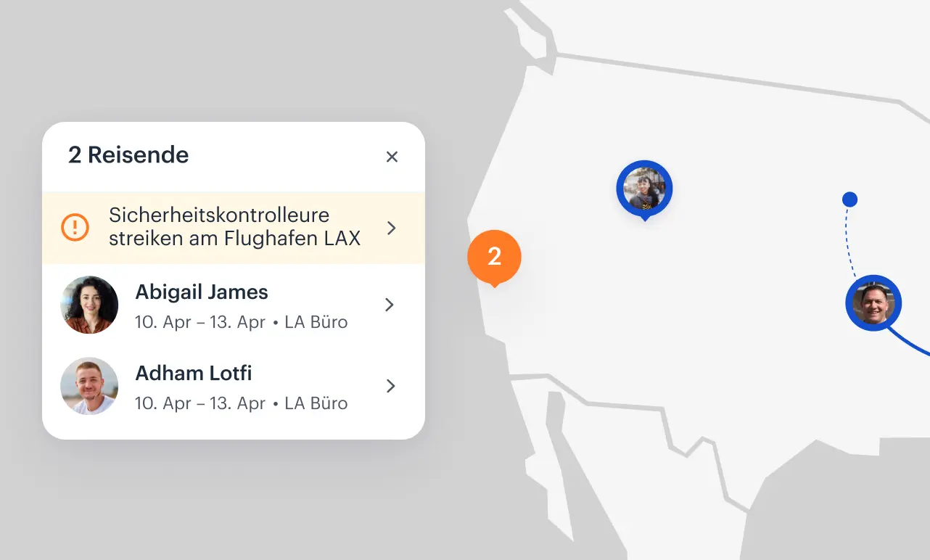Click the "2 Reisende" panel heading

[x=128, y=155]
